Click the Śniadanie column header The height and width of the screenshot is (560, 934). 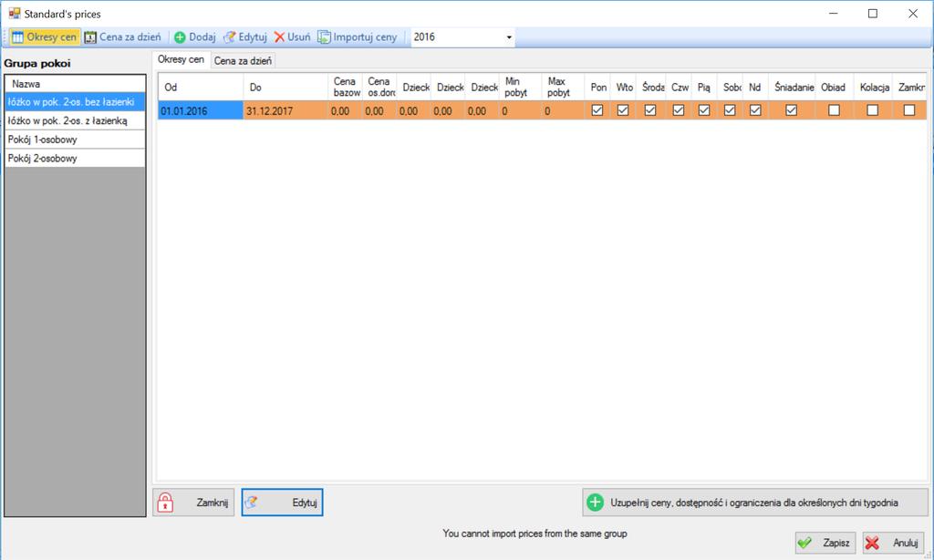coord(792,87)
